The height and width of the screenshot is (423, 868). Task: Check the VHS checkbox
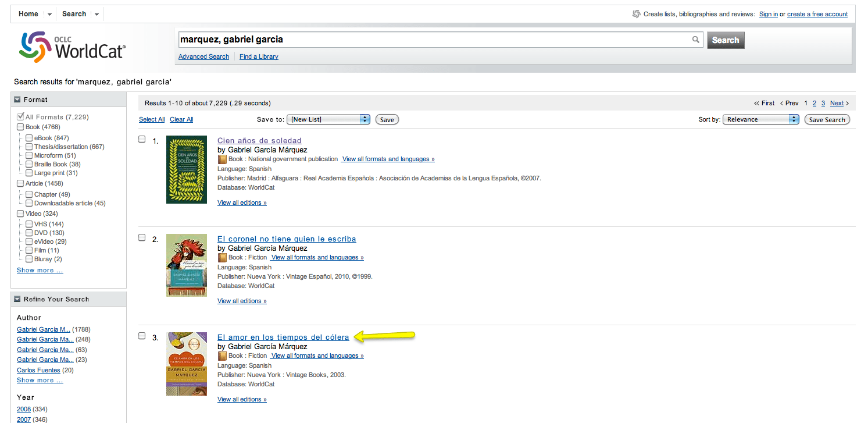coord(29,224)
